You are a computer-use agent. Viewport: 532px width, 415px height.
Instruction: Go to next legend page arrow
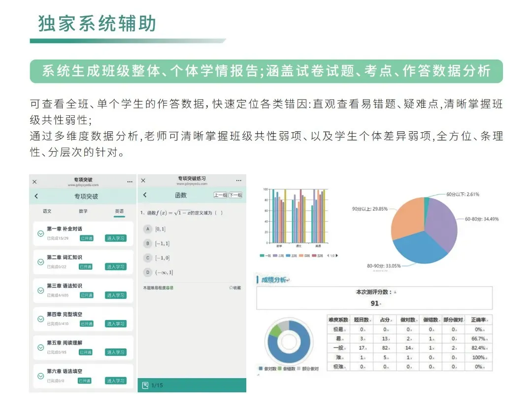click(x=336, y=255)
